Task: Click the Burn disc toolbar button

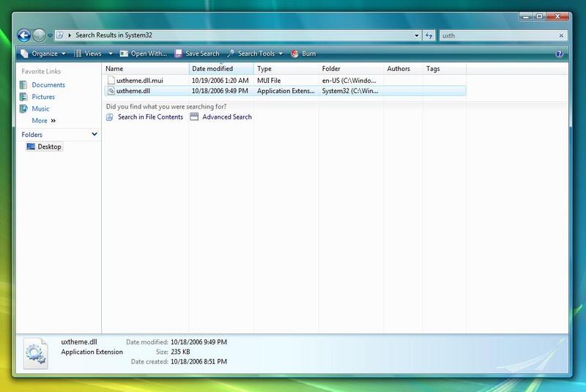Action: 303,53
